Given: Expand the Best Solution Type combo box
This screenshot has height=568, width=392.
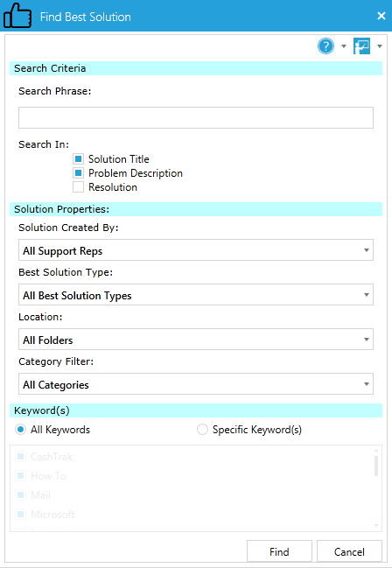Looking at the screenshot, I should [196, 295].
